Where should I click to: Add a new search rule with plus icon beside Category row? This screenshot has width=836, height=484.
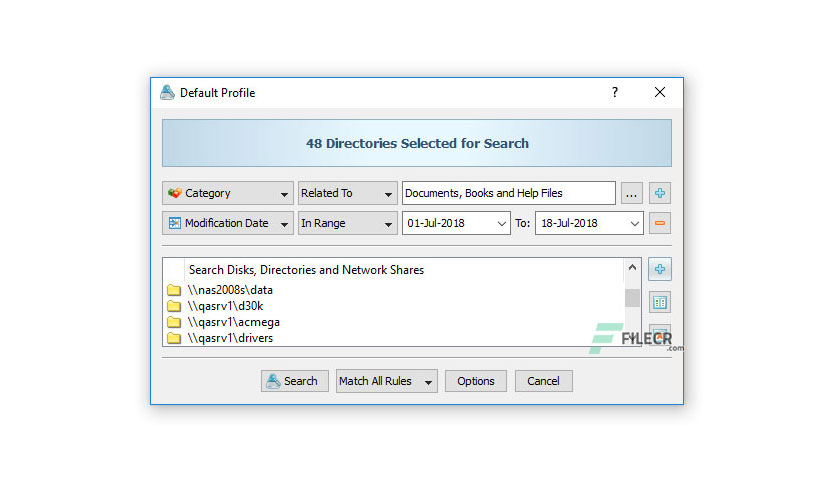(660, 193)
